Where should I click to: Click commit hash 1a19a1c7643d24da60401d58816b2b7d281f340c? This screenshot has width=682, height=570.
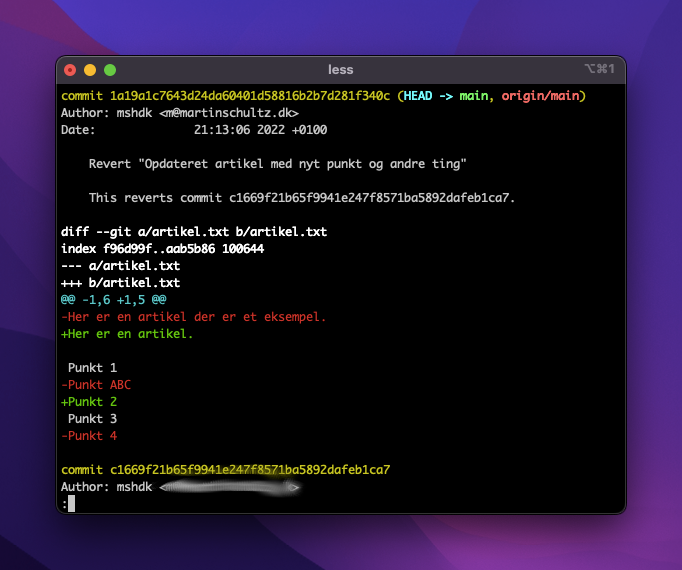pos(250,96)
